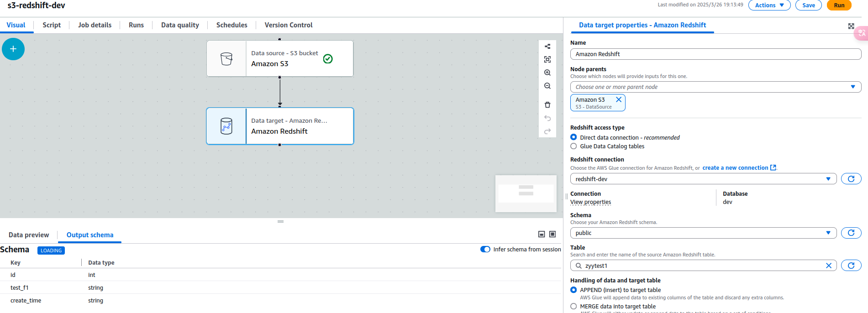Switch to the Script tab

(52, 25)
